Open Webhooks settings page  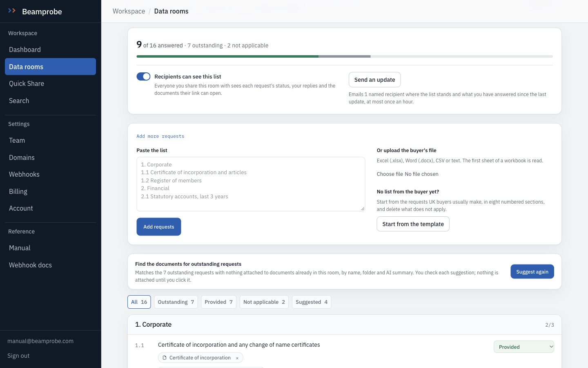click(x=50, y=174)
